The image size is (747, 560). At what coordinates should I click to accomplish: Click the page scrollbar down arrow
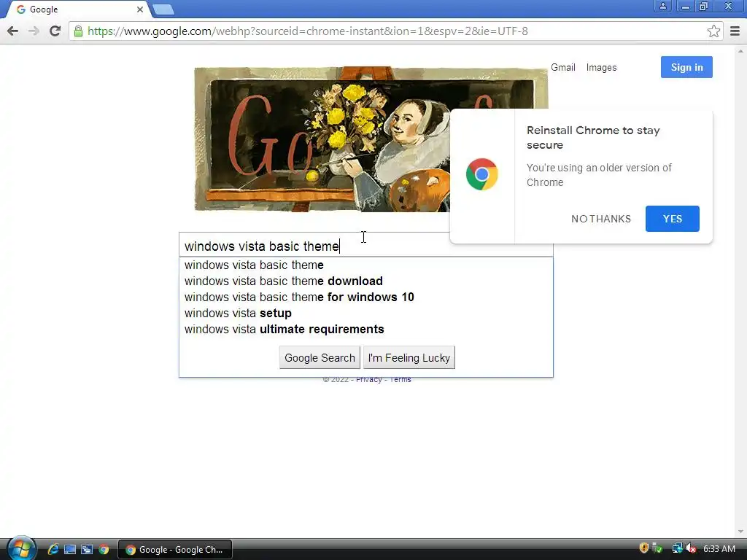(x=740, y=532)
